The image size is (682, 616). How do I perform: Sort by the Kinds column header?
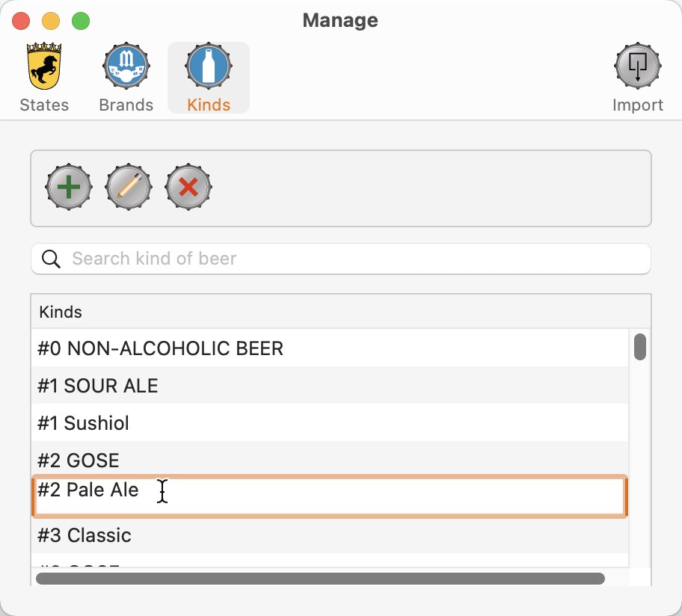(x=340, y=312)
